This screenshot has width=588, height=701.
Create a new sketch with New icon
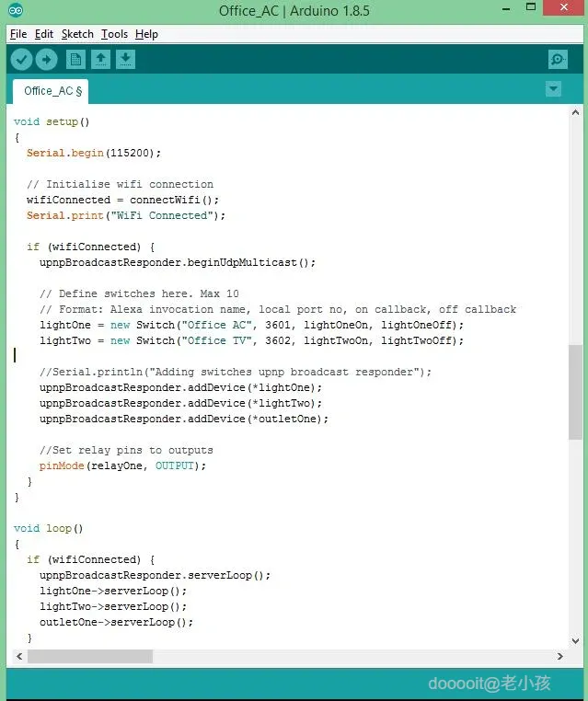(x=75, y=60)
